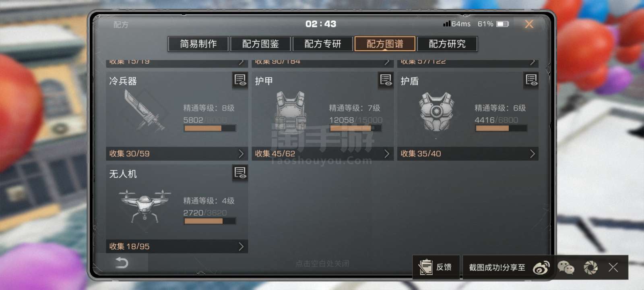Switch to the 简易制作 tab

coord(198,44)
